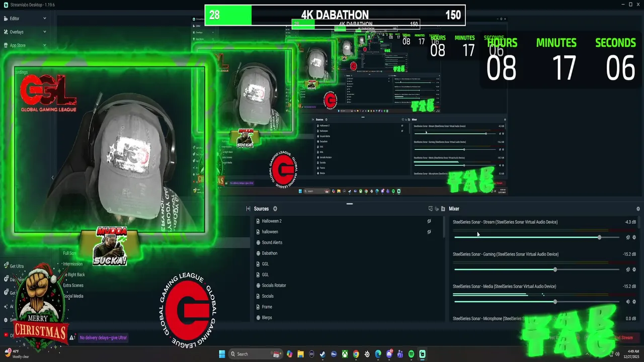Click the Gaming channel volume slider handle
Viewport: 644px width, 362px height.
(x=555, y=269)
